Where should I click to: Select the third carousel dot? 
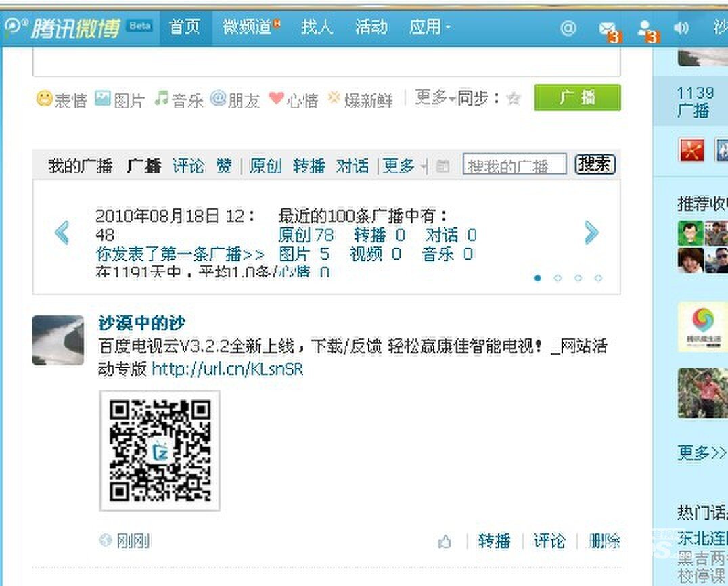point(578,278)
